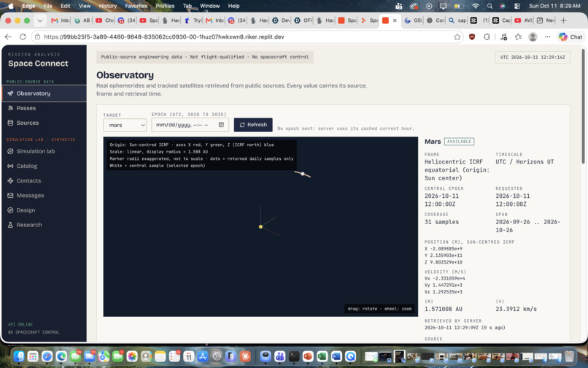Screen dimensions: 588x368
Task: Click the AVAILABLE status badge
Action: coord(459,142)
